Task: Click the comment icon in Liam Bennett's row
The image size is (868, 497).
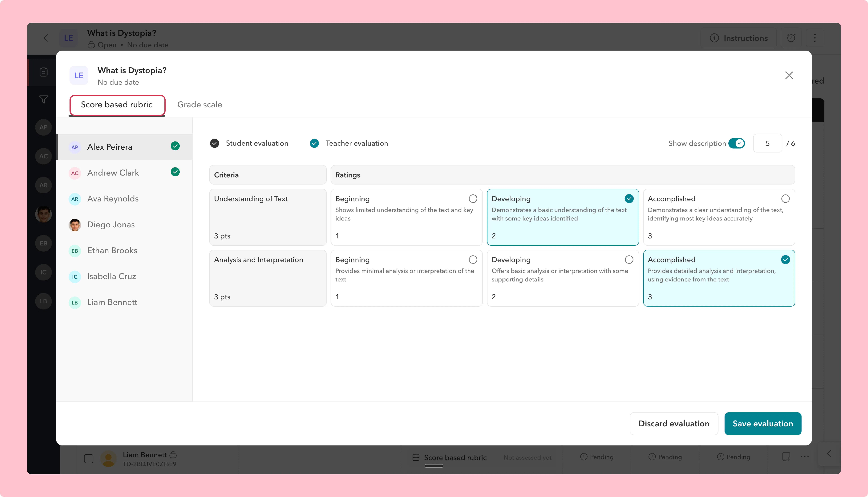Action: (x=786, y=457)
